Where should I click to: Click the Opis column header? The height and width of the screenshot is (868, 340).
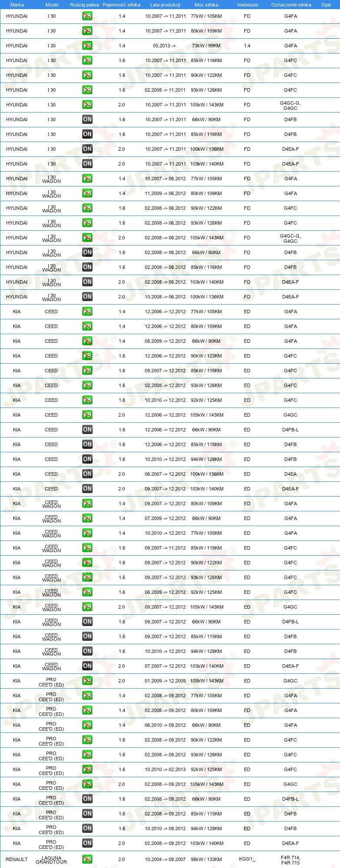coord(326,5)
